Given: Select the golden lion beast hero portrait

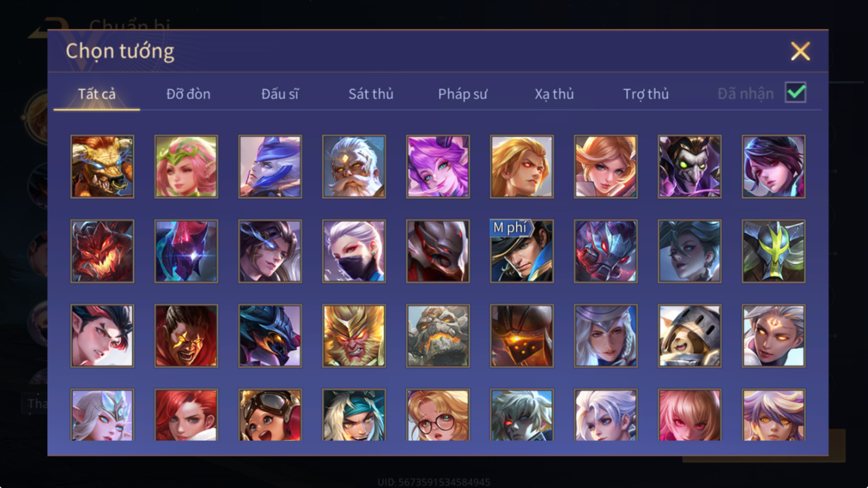Looking at the screenshot, I should (x=102, y=166).
